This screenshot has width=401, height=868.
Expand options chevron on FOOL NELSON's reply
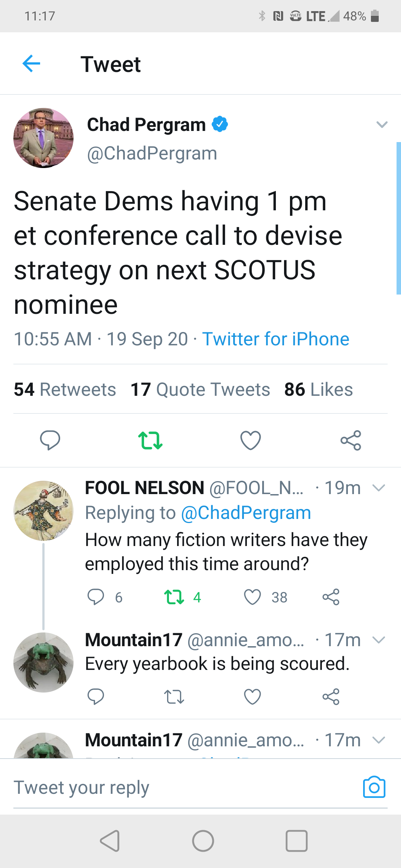(x=379, y=488)
